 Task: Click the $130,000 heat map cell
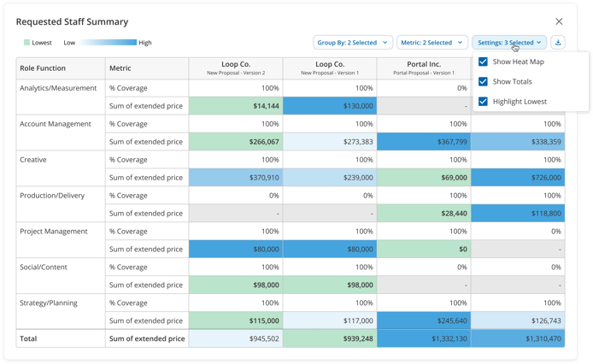click(329, 106)
